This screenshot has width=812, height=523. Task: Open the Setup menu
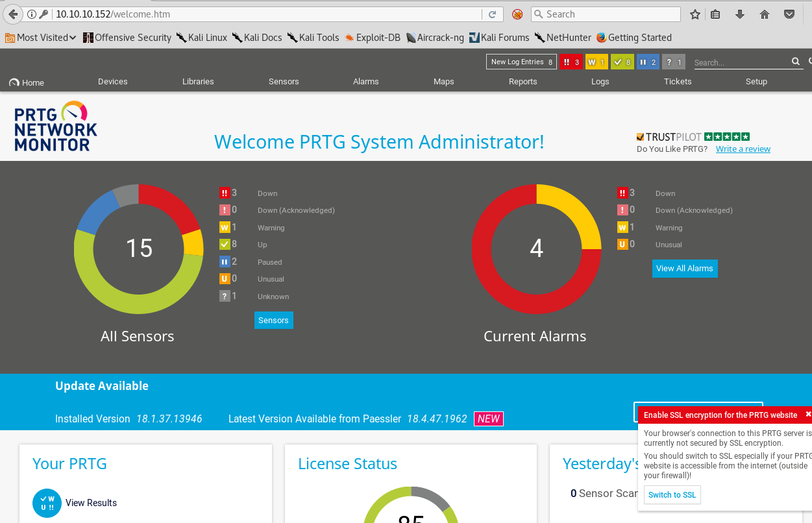point(756,82)
